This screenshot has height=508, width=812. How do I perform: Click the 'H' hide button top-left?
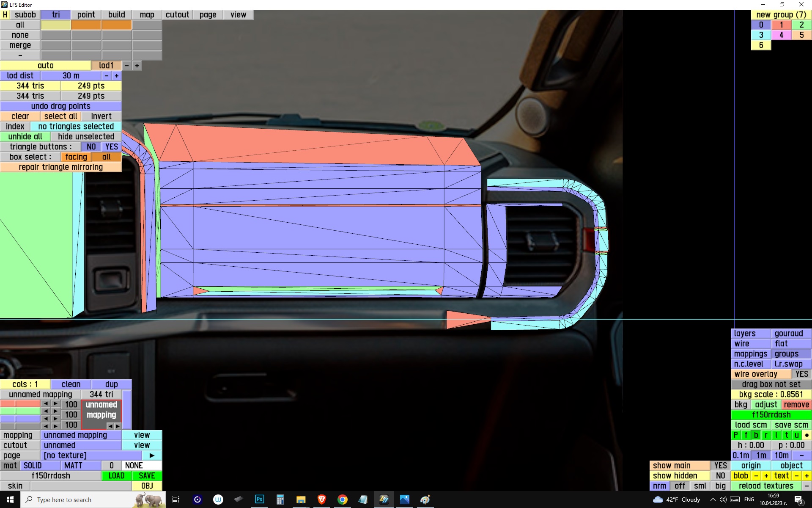5,15
